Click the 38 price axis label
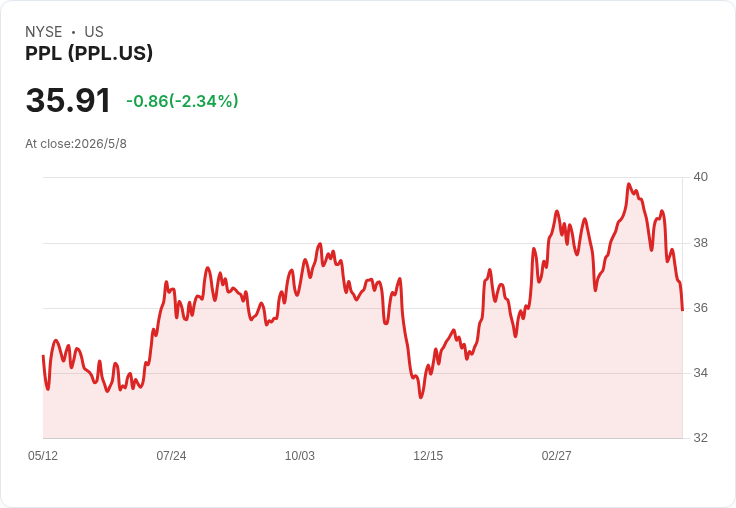 coord(701,243)
